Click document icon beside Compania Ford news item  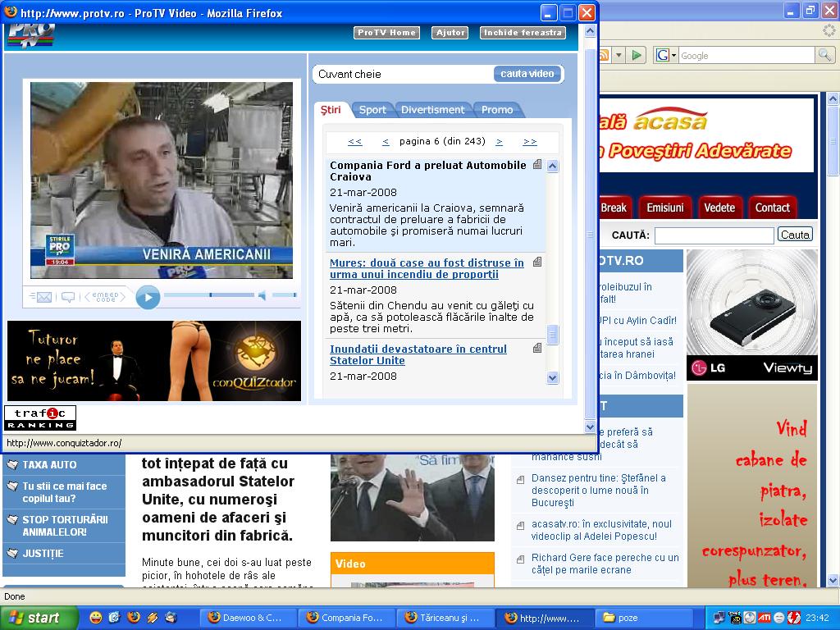point(537,164)
